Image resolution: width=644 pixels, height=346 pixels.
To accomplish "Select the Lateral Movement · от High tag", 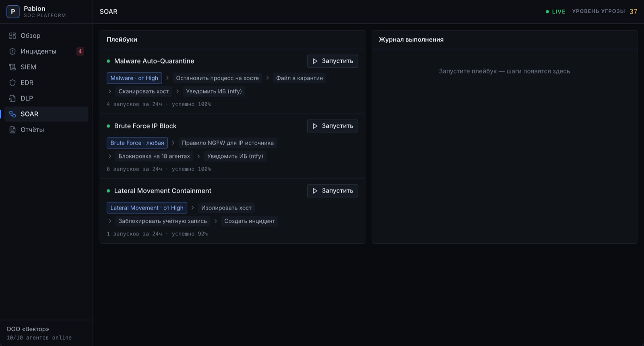I will pyautogui.click(x=147, y=208).
